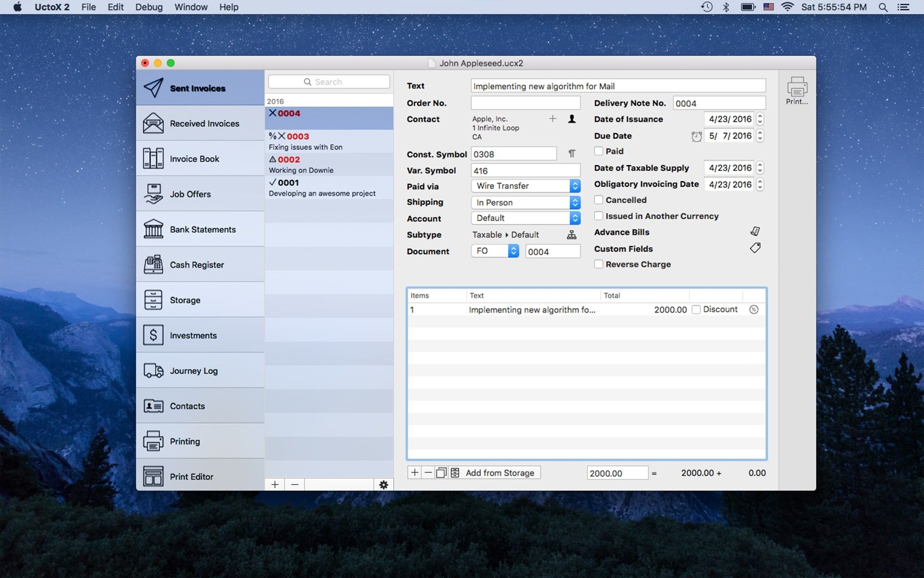
Task: Toggle Issued in Another Currency checkbox
Action: pyautogui.click(x=598, y=216)
